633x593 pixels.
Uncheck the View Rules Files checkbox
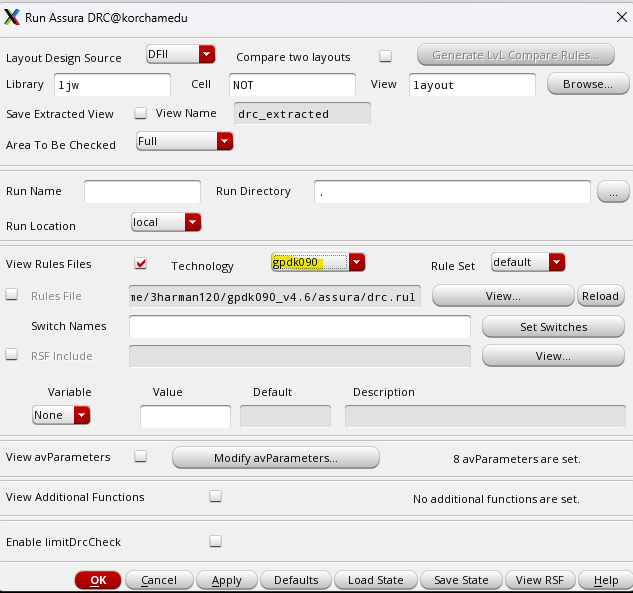click(x=140, y=264)
